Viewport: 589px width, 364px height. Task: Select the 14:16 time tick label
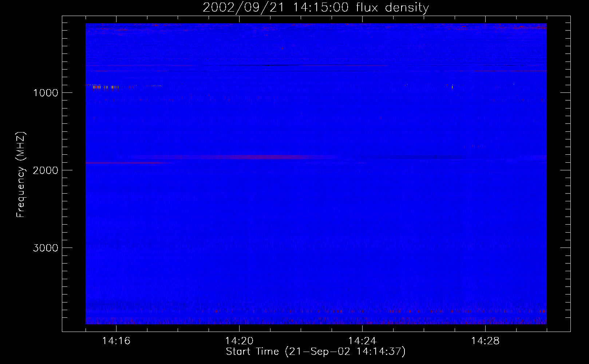click(x=116, y=341)
